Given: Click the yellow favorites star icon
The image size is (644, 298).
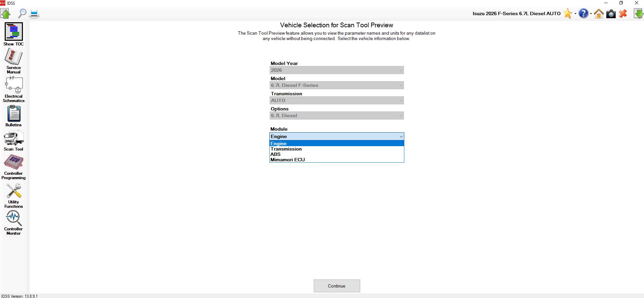Looking at the screenshot, I should pyautogui.click(x=568, y=13).
